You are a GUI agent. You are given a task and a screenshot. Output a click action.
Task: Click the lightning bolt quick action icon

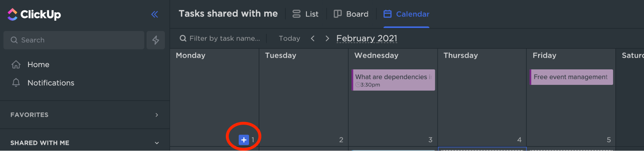[156, 40]
